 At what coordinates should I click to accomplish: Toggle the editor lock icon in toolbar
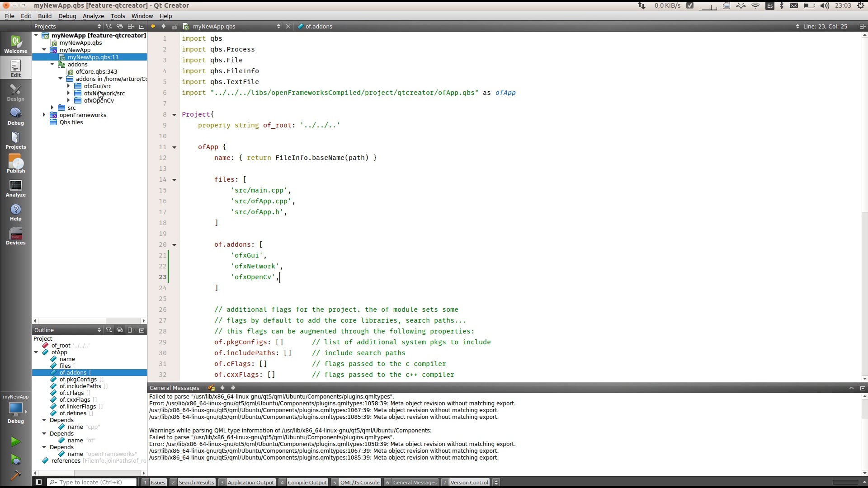(x=175, y=26)
